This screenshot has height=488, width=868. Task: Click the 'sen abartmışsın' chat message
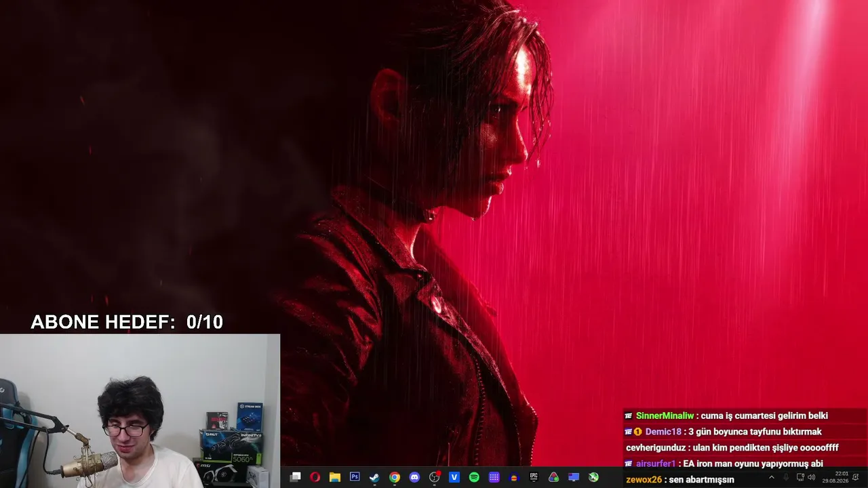pos(701,480)
